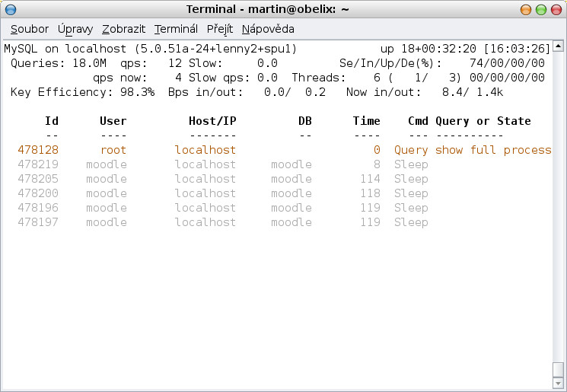The width and height of the screenshot is (567, 392).
Task: Click the 'Threads:' label
Action: (x=319, y=78)
